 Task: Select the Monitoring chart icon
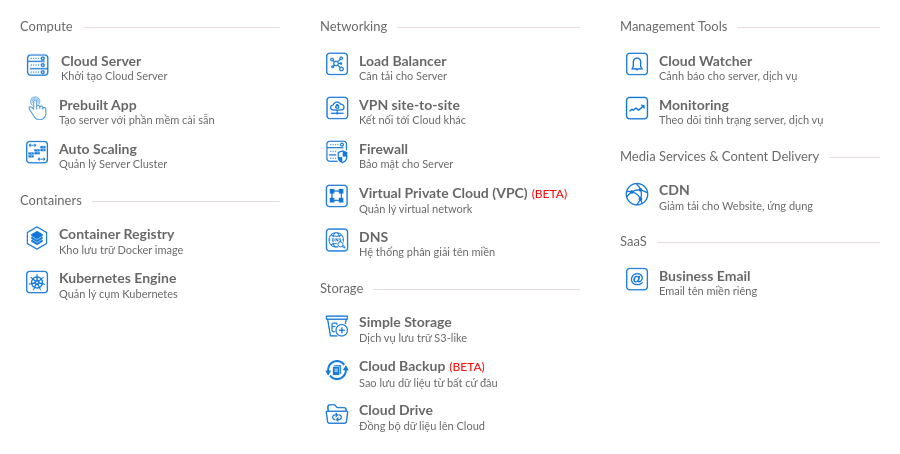pyautogui.click(x=637, y=108)
